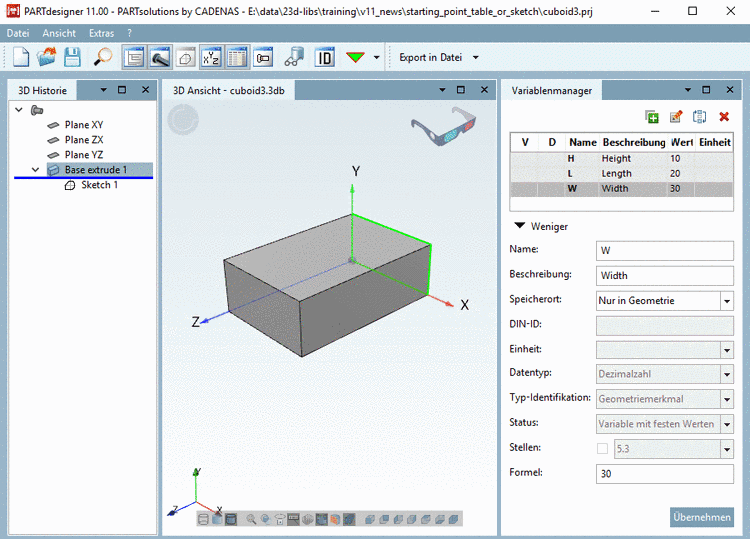750x539 pixels.
Task: Select the L Length row in variable table
Action: 621,174
